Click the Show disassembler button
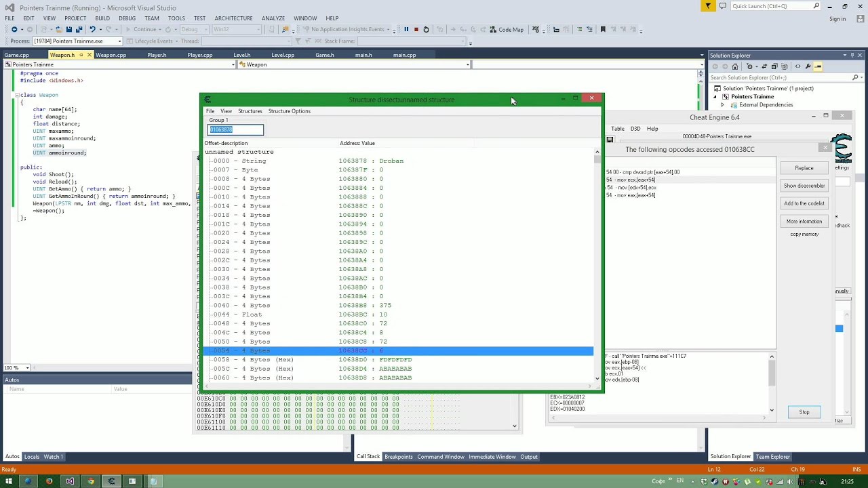 click(x=804, y=186)
